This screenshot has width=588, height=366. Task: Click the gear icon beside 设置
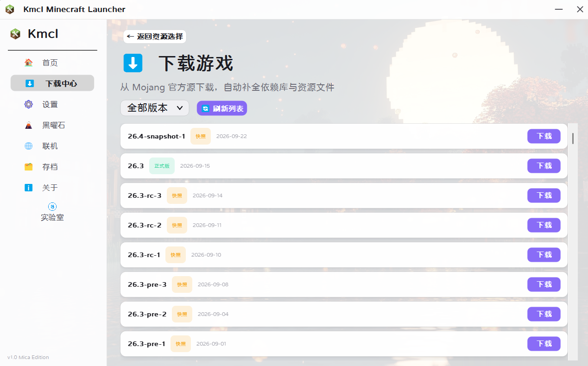(29, 104)
